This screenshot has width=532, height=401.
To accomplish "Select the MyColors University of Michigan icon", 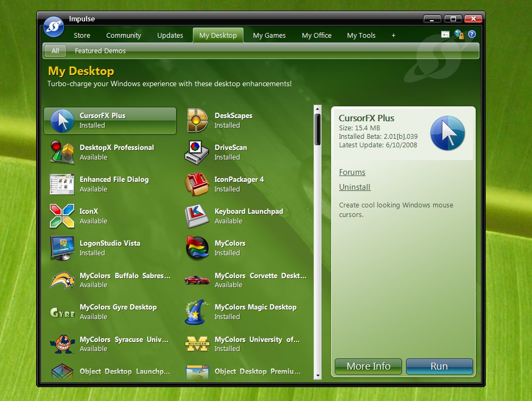I will pos(197,344).
